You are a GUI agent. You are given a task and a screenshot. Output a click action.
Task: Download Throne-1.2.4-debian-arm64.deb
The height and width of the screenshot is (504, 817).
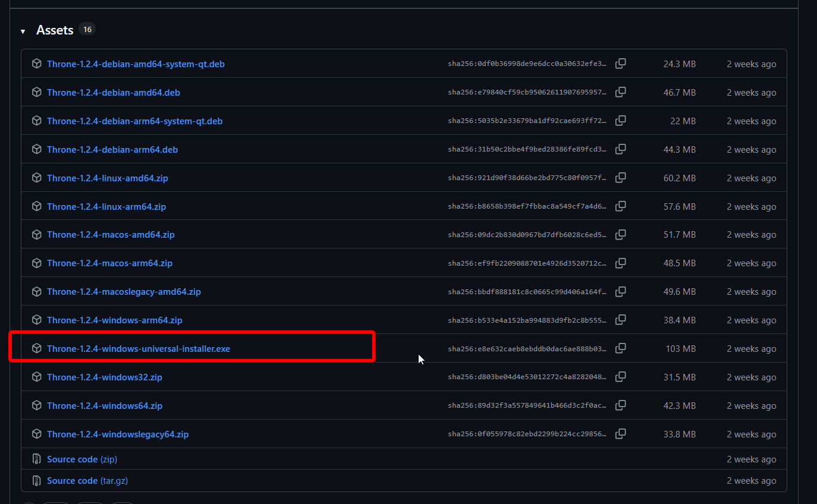(x=112, y=149)
